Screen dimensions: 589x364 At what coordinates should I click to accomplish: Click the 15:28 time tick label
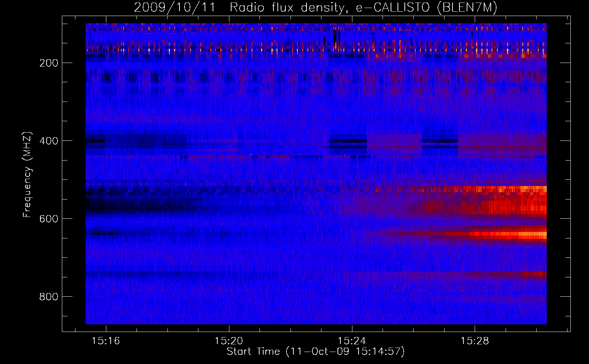point(475,341)
